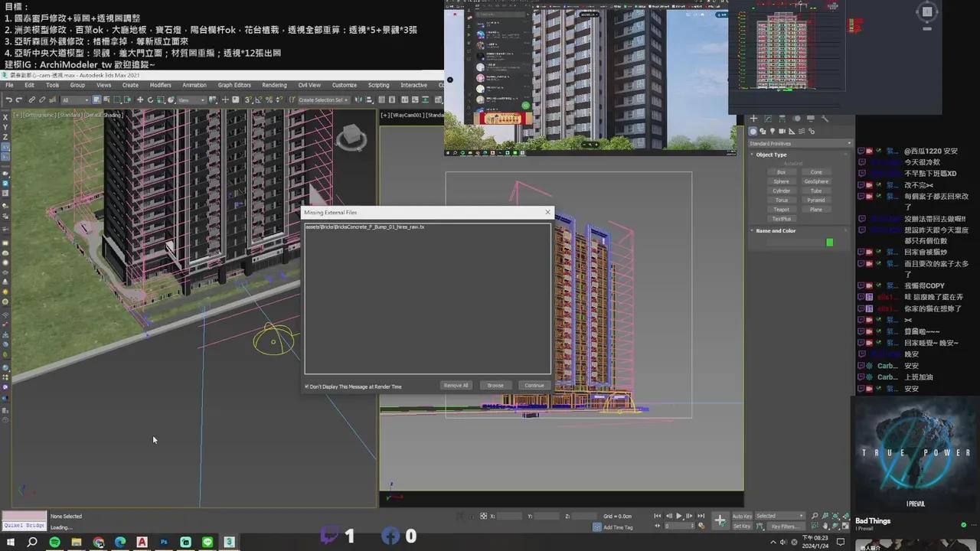
Task: Toggle the Set Key mode button
Action: tap(742, 526)
